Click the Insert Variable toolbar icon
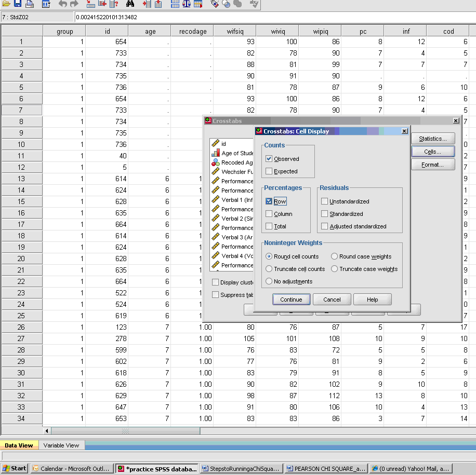This screenshot has width=476, height=475. point(158,4)
